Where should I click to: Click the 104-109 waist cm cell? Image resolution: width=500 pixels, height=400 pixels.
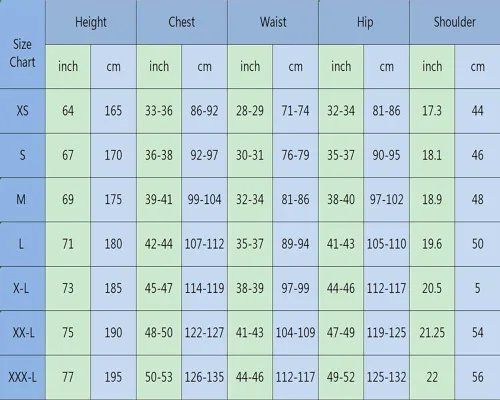295,333
